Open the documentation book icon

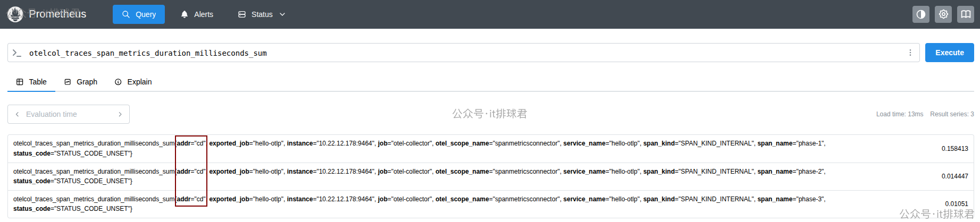(966, 14)
